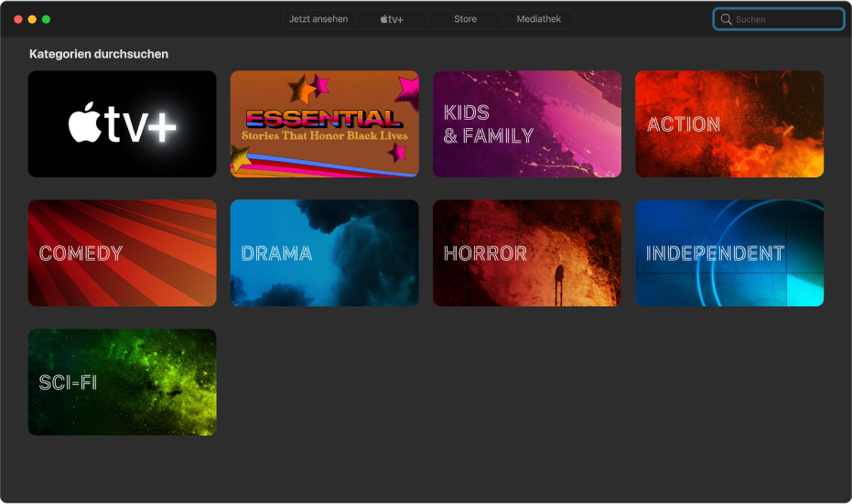Close the TV window with red button
Image resolution: width=852 pixels, height=504 pixels.
point(18,19)
